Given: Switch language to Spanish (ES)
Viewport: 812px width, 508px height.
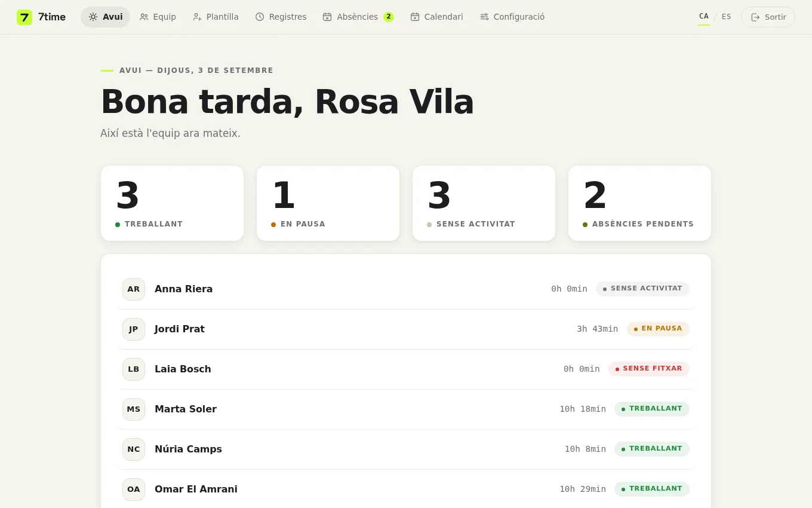Looking at the screenshot, I should (x=726, y=17).
